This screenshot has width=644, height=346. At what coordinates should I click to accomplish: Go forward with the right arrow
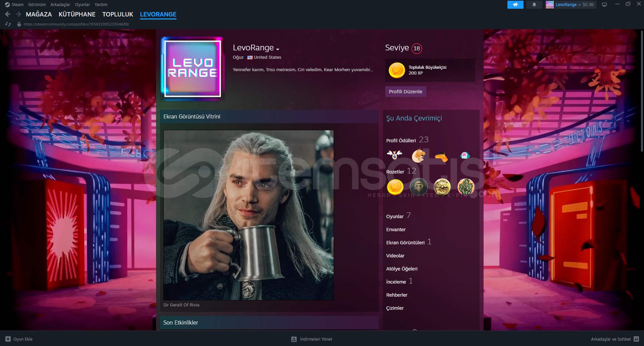tap(18, 14)
